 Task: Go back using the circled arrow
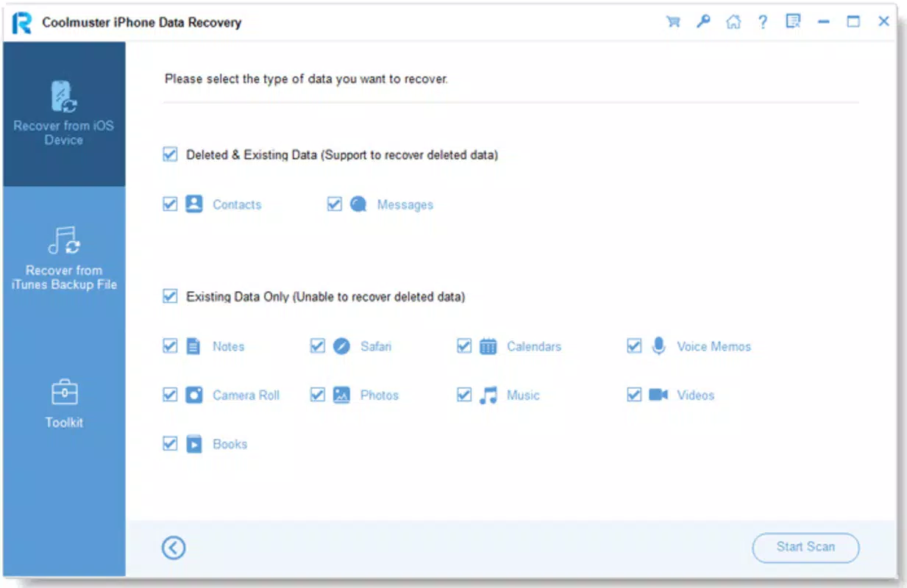point(174,548)
